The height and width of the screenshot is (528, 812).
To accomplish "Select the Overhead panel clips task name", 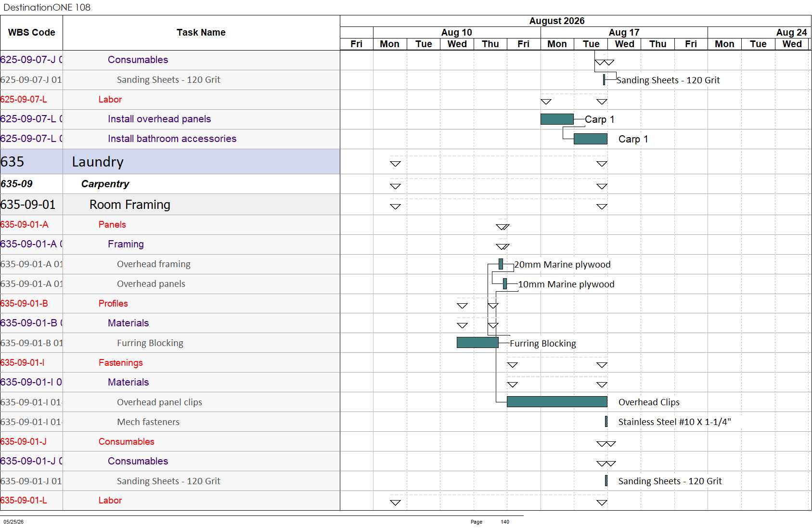I will [159, 402].
